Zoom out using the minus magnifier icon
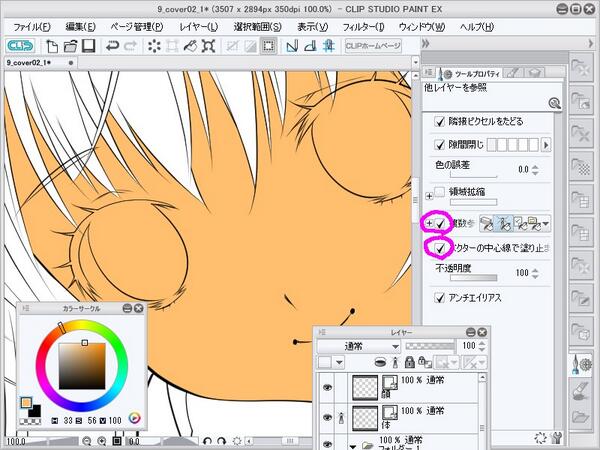 pos(86,442)
